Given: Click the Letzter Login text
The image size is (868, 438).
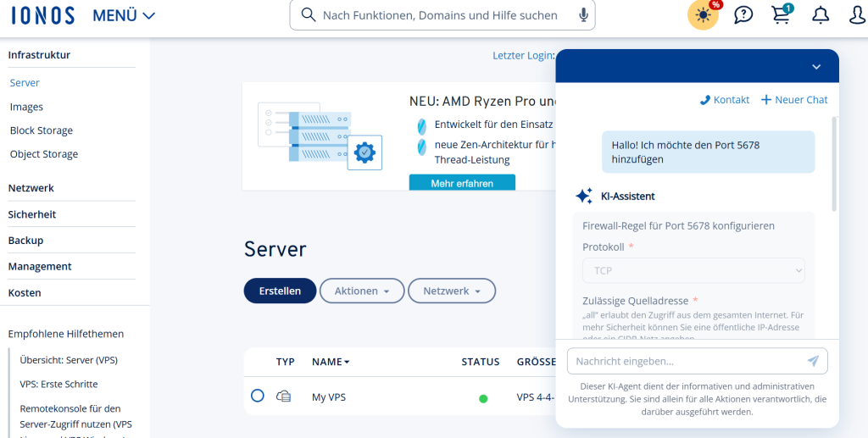Looking at the screenshot, I should click(x=523, y=55).
